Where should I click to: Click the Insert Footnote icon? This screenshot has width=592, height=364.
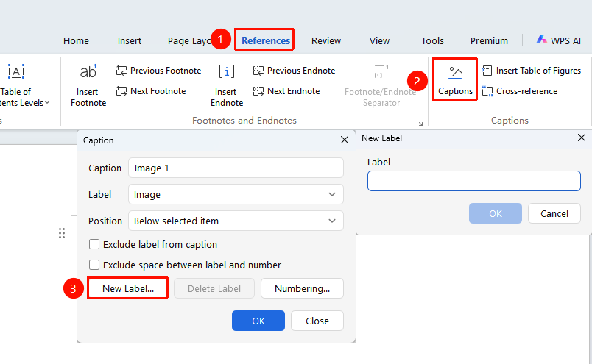(x=88, y=71)
